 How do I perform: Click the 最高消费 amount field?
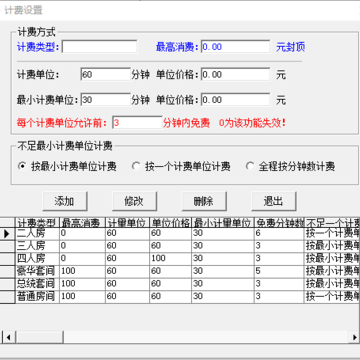pyautogui.click(x=235, y=47)
